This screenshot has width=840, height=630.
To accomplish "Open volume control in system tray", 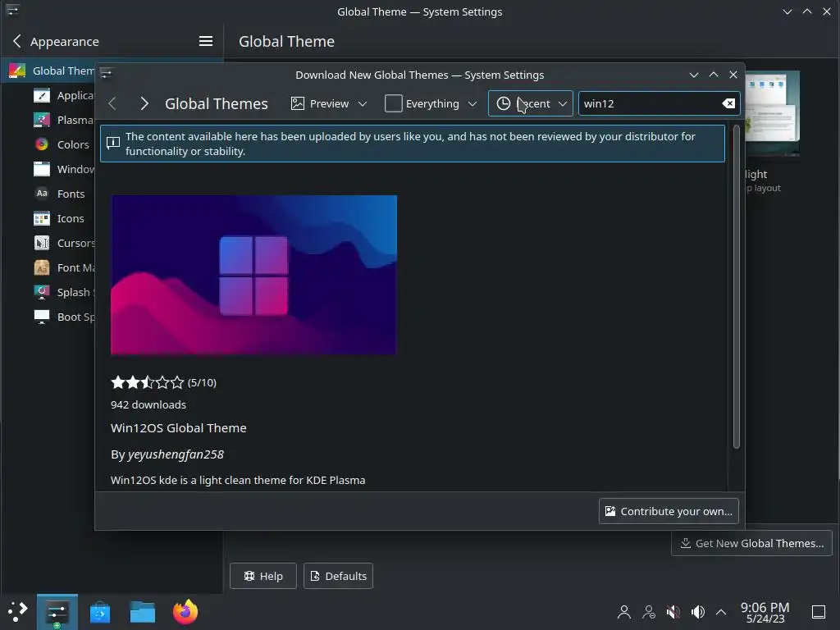I will 698,612.
